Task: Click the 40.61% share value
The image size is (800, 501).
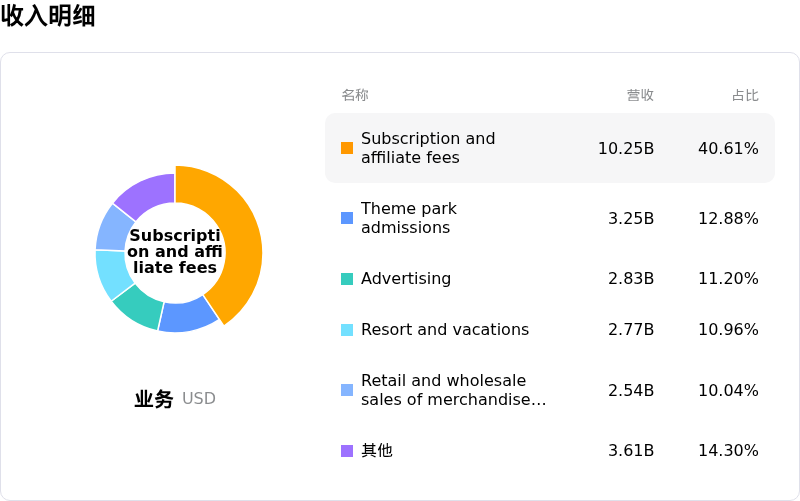Action: click(x=728, y=148)
